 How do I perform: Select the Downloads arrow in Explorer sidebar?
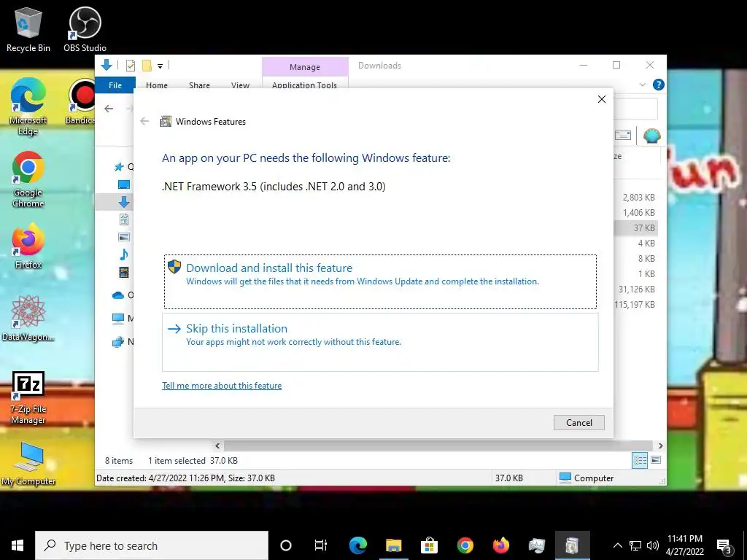coord(124,202)
